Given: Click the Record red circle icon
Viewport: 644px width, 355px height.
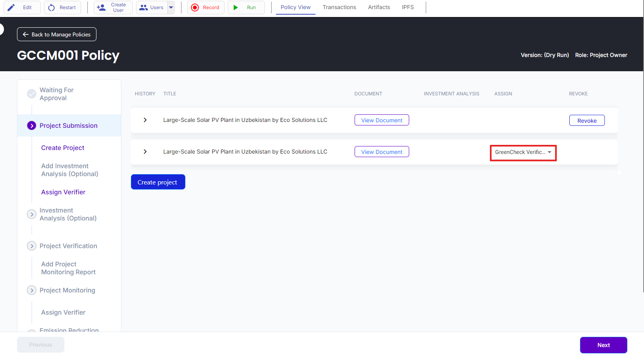Looking at the screenshot, I should click(x=195, y=8).
